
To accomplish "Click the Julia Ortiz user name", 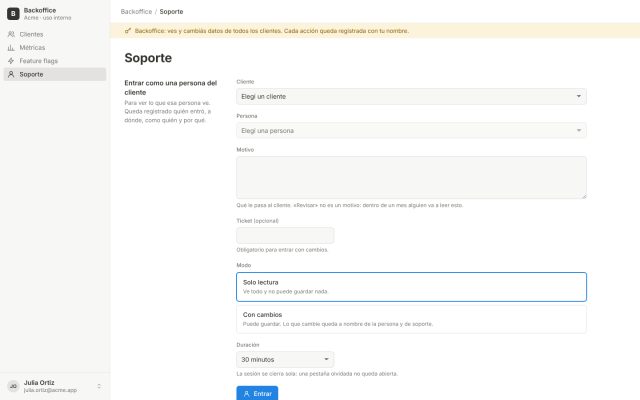I will click(39, 382).
